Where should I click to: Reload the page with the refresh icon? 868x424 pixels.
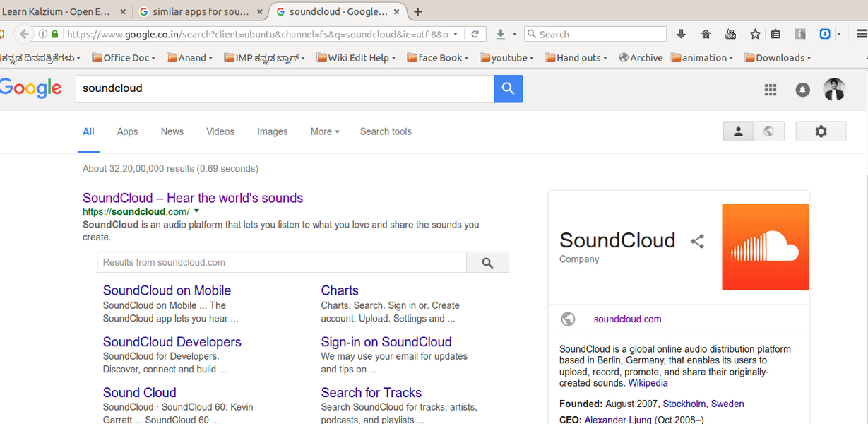pyautogui.click(x=475, y=34)
